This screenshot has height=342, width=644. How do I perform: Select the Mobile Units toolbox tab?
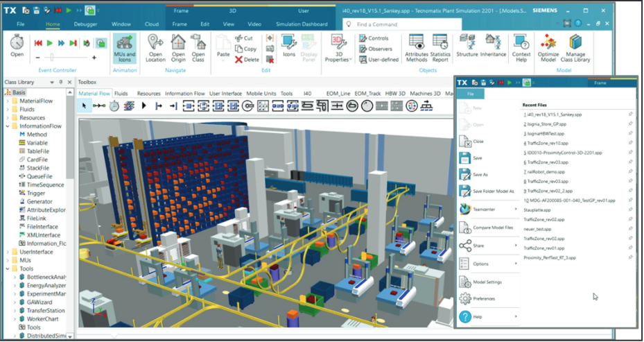[x=263, y=94]
